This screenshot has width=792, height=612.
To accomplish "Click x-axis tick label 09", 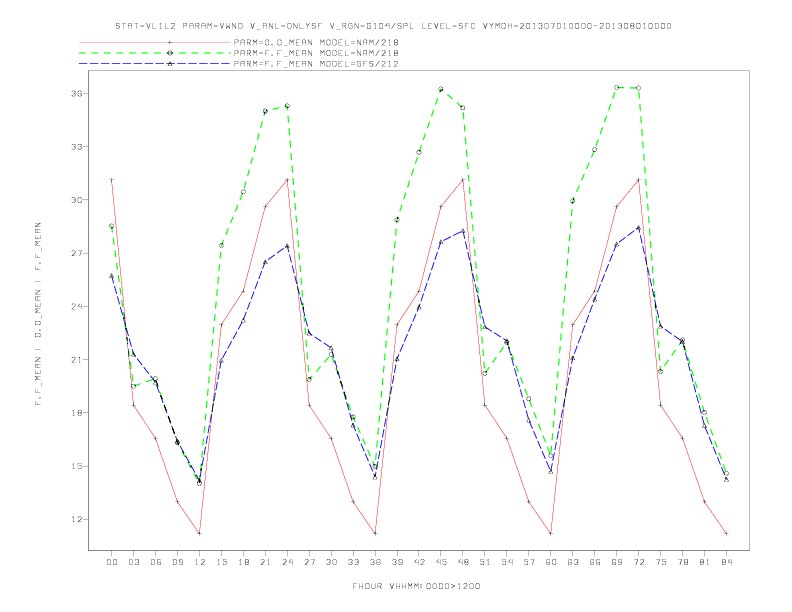I will [x=177, y=562].
